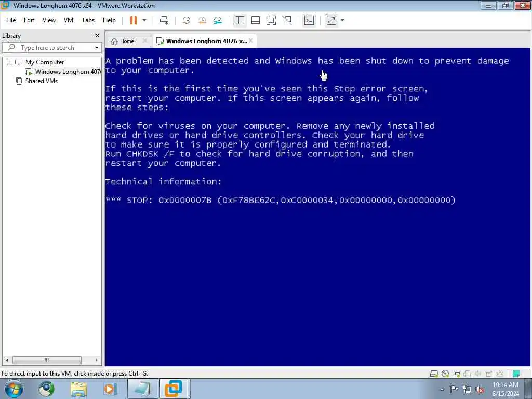Show the console view icon
532x399 pixels.
[x=309, y=20]
